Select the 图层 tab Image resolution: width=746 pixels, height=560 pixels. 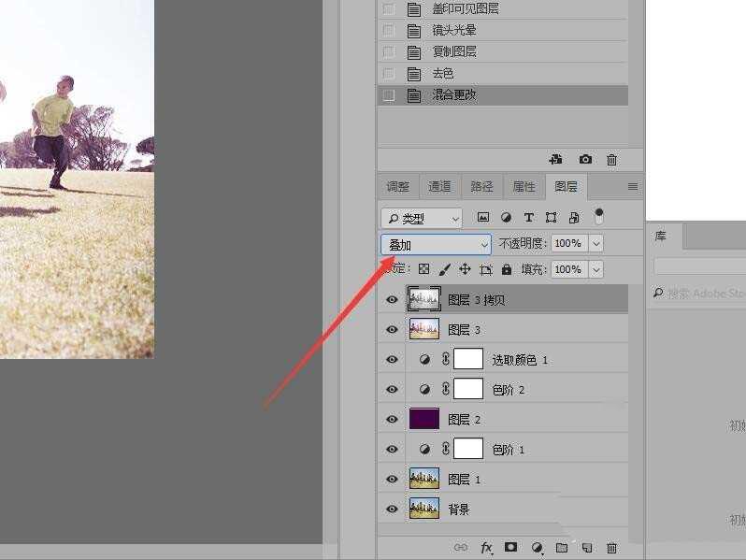567,186
